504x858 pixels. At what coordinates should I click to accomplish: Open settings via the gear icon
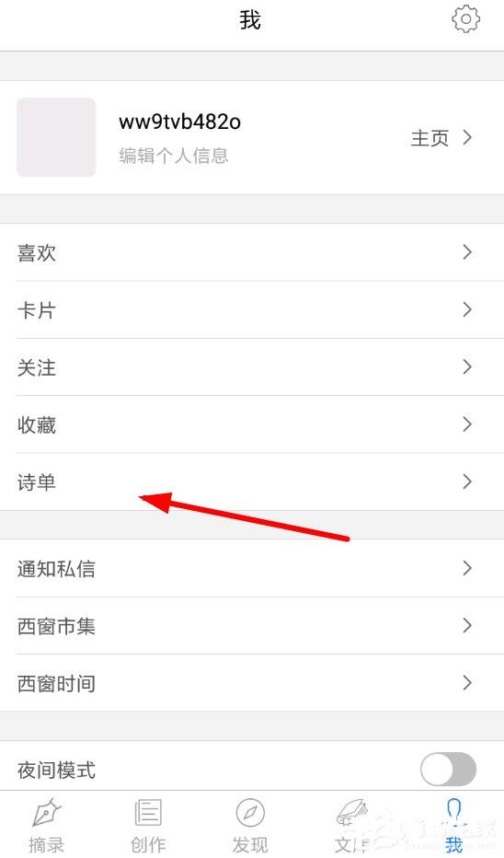coord(465,19)
